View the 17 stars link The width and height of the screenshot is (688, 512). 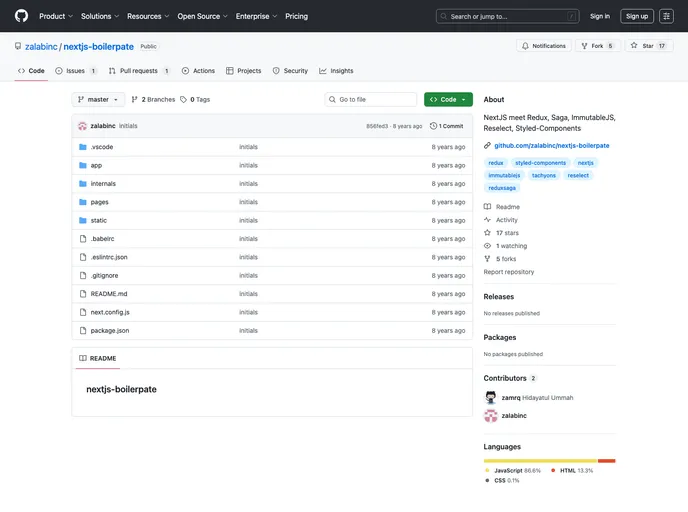pos(501,233)
